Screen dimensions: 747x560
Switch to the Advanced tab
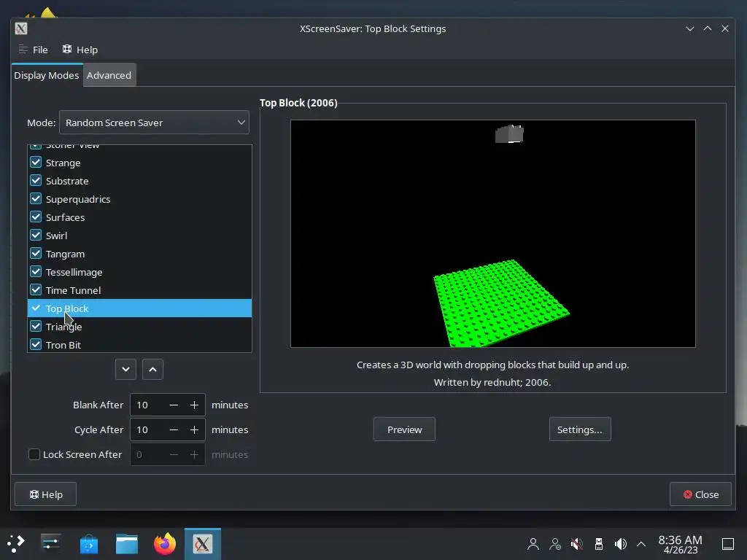pos(109,75)
